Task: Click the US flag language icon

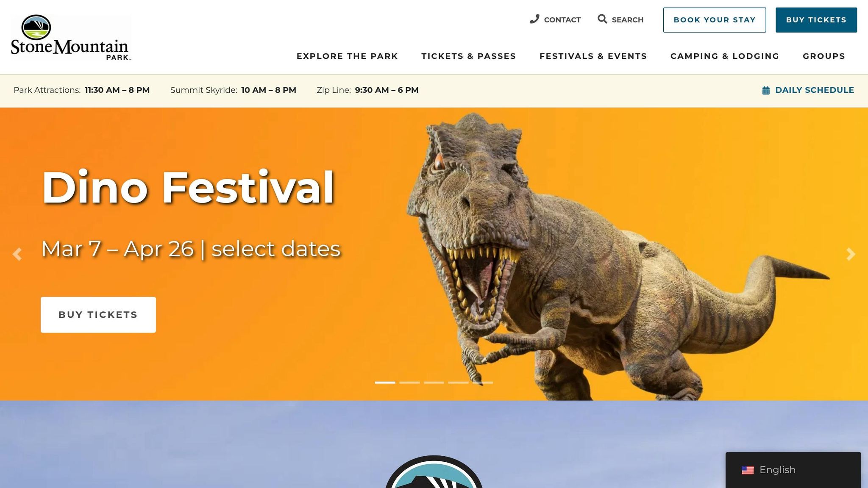Action: pos(748,470)
